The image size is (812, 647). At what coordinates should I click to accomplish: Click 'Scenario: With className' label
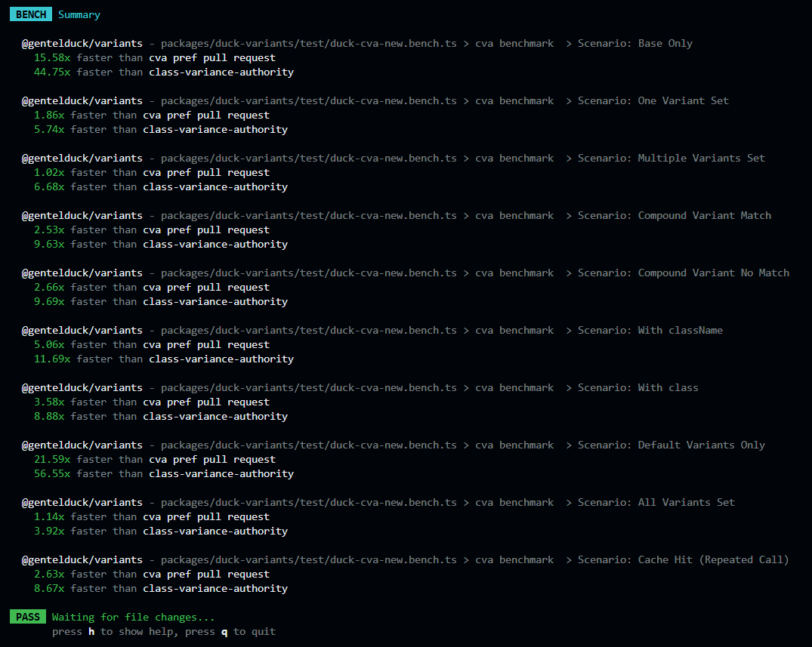[x=650, y=331]
